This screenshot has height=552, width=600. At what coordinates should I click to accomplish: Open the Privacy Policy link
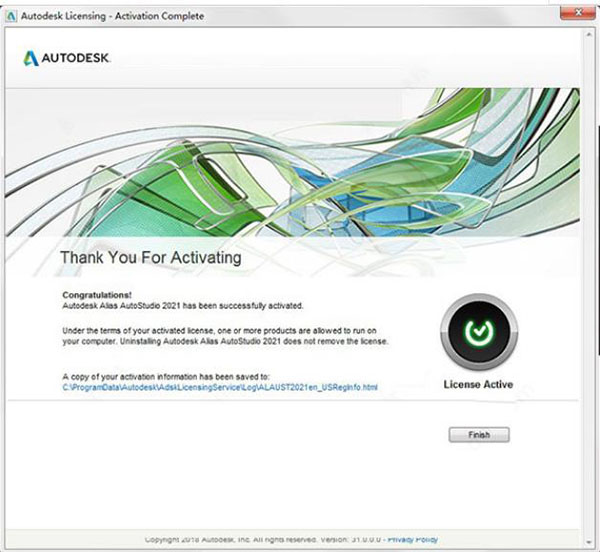point(412,539)
